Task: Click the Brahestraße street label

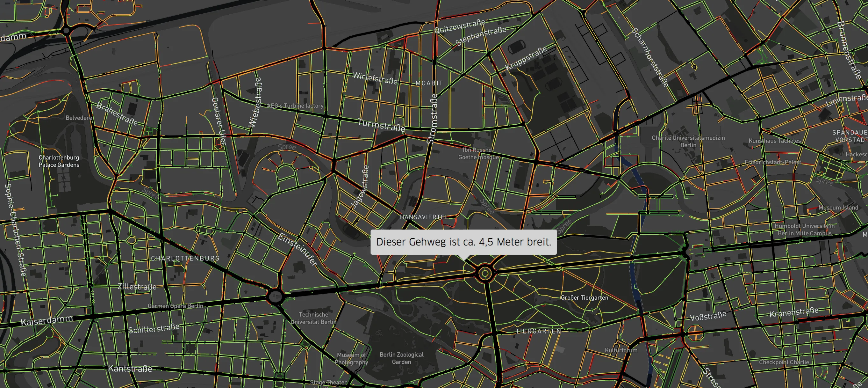Action: pyautogui.click(x=117, y=114)
